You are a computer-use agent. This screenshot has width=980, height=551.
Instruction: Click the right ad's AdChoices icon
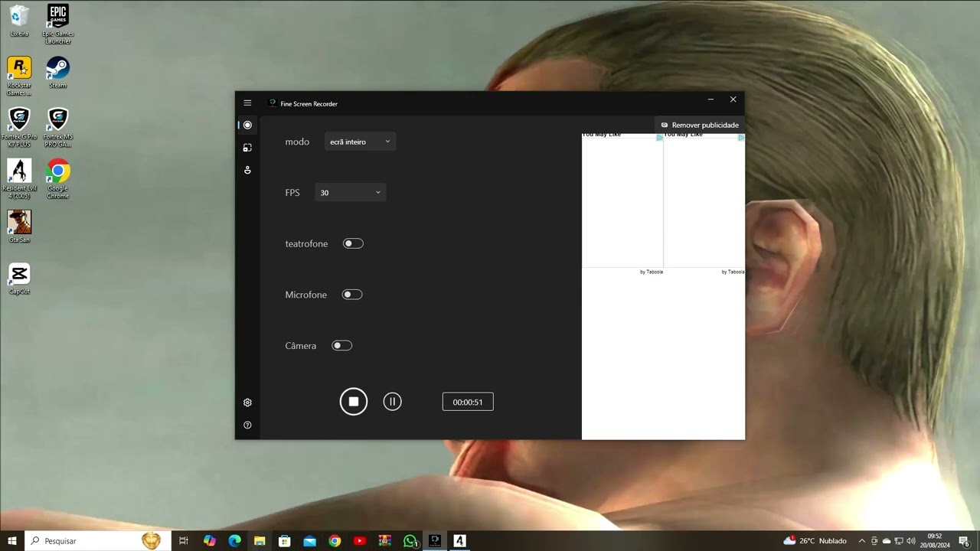pos(741,138)
